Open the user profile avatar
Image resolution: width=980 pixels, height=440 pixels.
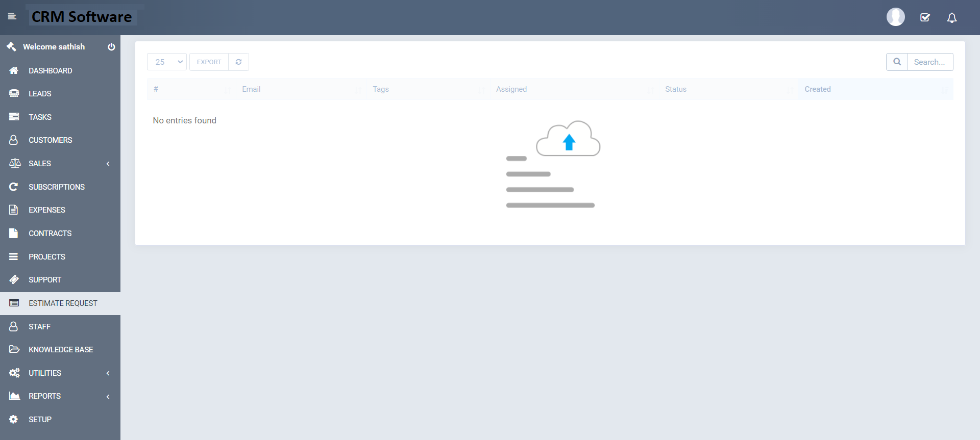coord(895,17)
